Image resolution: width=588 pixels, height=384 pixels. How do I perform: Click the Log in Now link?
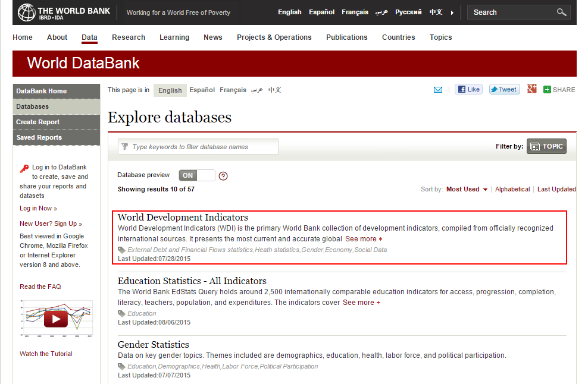pyautogui.click(x=38, y=208)
